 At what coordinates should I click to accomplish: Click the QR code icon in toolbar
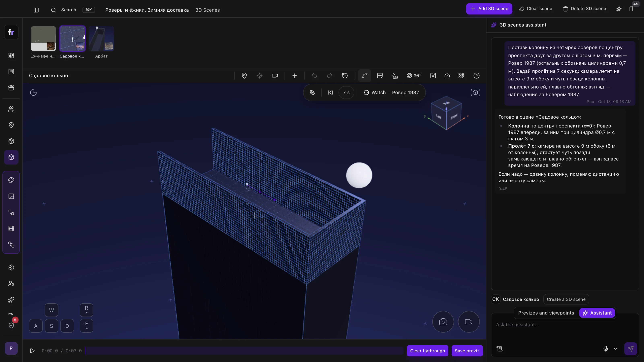point(461,76)
